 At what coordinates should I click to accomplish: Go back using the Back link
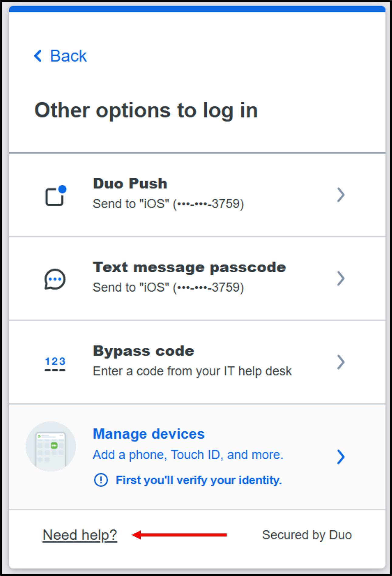(60, 56)
